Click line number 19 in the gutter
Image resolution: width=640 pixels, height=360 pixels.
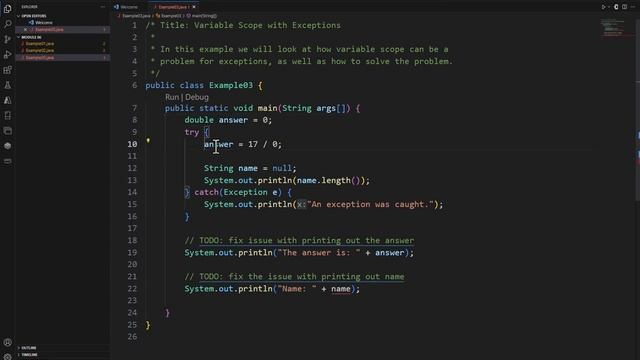pos(132,253)
